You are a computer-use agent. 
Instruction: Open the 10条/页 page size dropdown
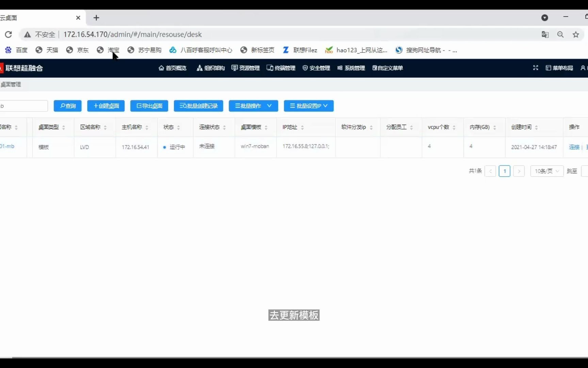[x=547, y=171]
